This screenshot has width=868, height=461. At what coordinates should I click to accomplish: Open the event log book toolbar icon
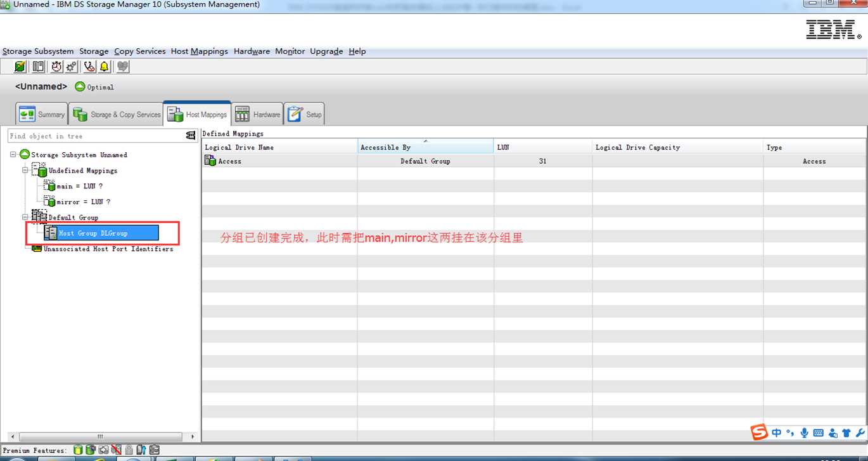(38, 67)
